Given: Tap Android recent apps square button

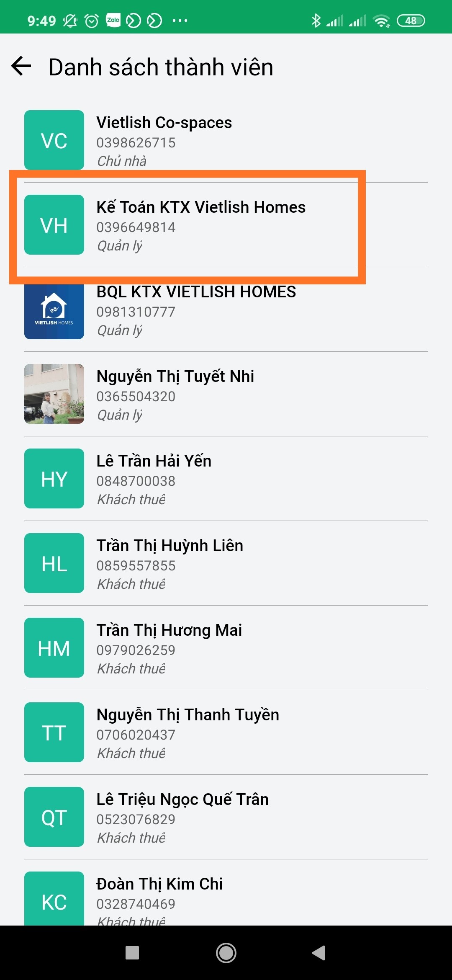Looking at the screenshot, I should [132, 953].
